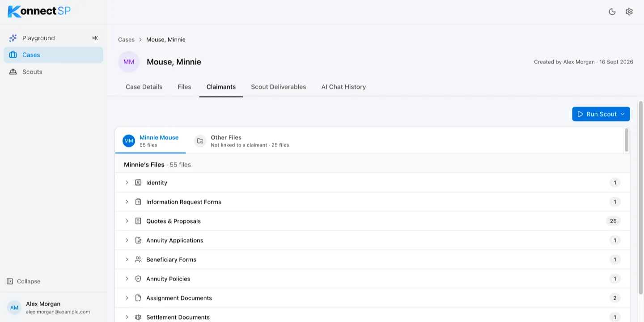Click the Annuity Applications edit icon
Image resolution: width=644 pixels, height=322 pixels.
tap(138, 240)
